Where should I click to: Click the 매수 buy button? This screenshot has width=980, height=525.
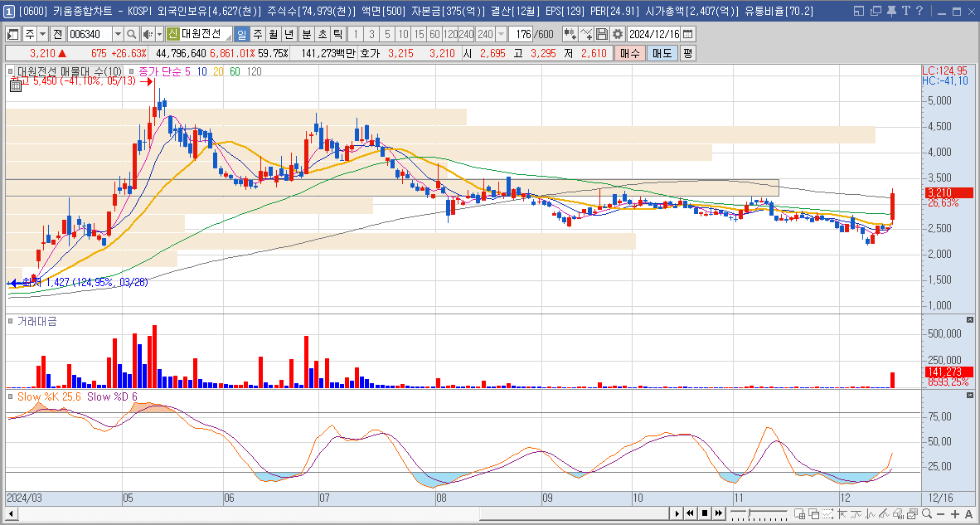point(628,53)
